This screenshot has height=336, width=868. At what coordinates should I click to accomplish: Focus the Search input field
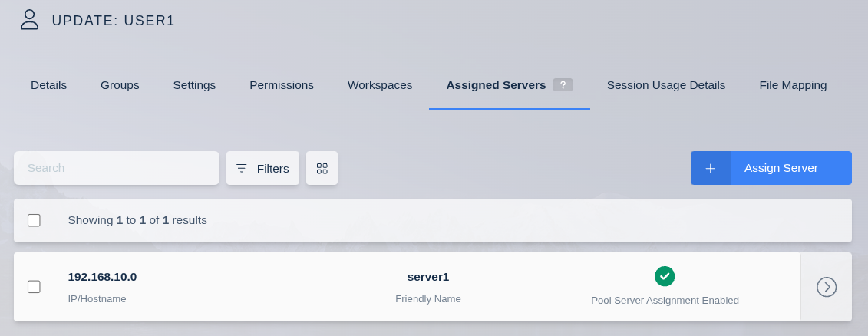click(117, 168)
